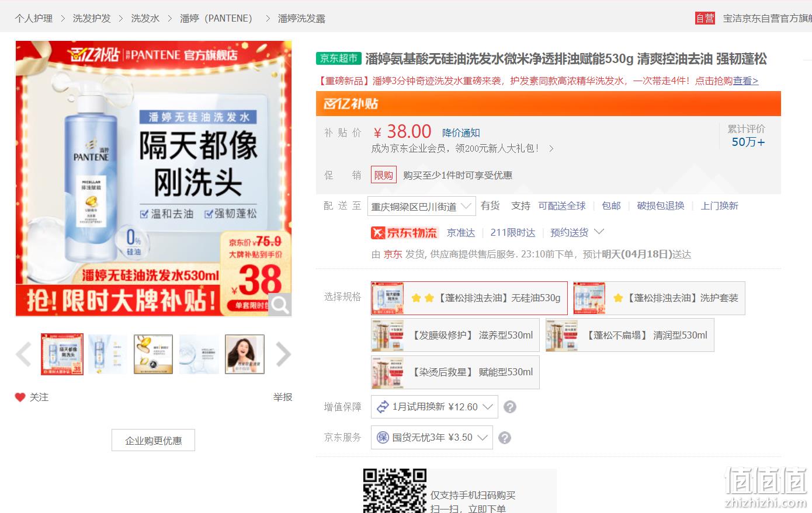Click 举报 link

tap(283, 397)
